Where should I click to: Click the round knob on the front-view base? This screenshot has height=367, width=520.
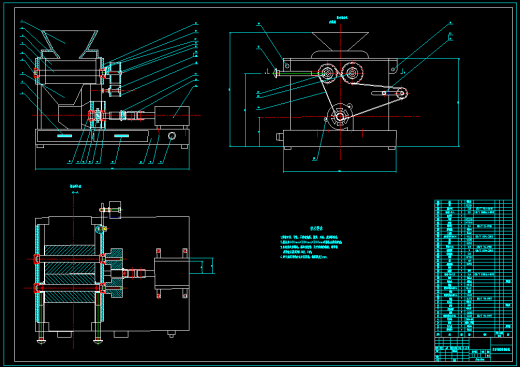(x=172, y=136)
